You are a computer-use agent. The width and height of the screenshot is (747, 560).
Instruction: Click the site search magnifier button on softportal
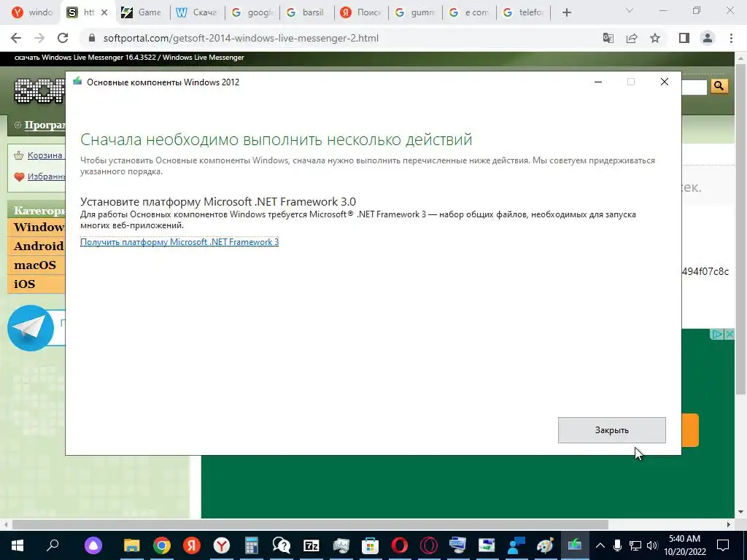tap(719, 86)
